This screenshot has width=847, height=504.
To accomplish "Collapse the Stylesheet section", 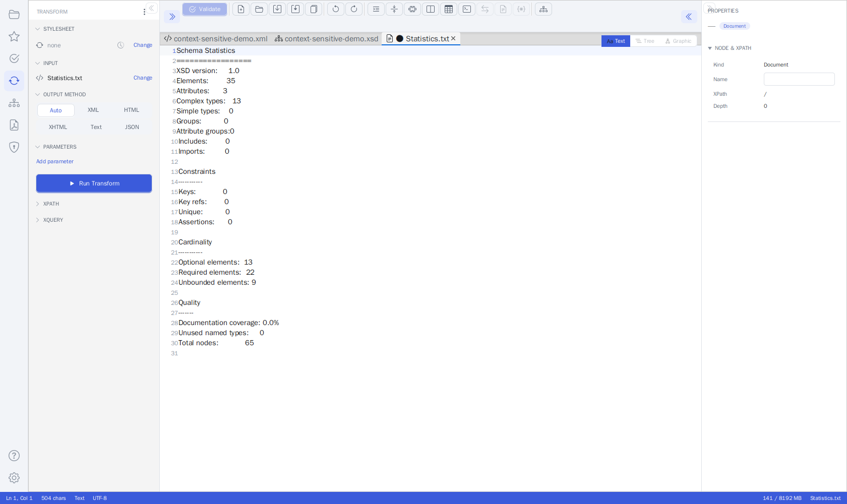I will point(37,29).
